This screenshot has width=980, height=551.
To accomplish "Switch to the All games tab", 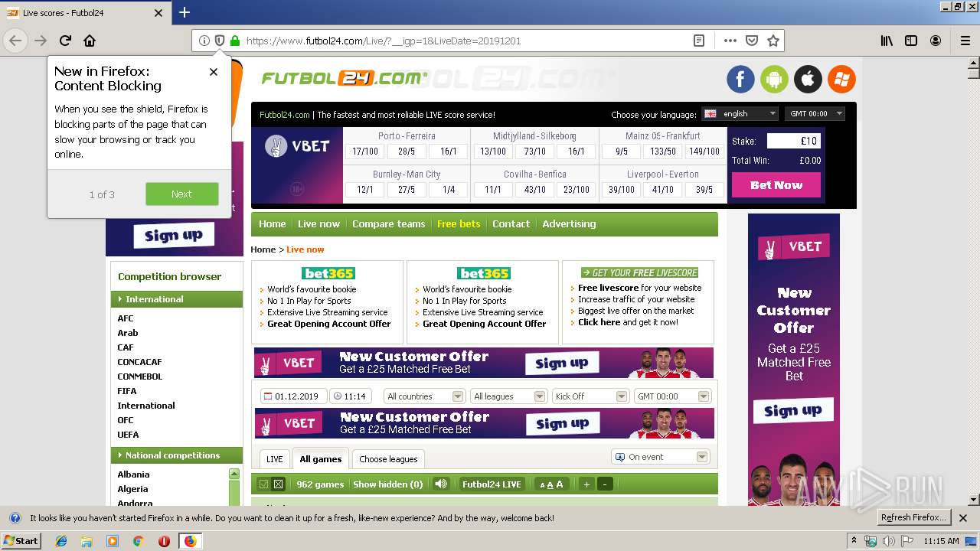I will coord(321,459).
